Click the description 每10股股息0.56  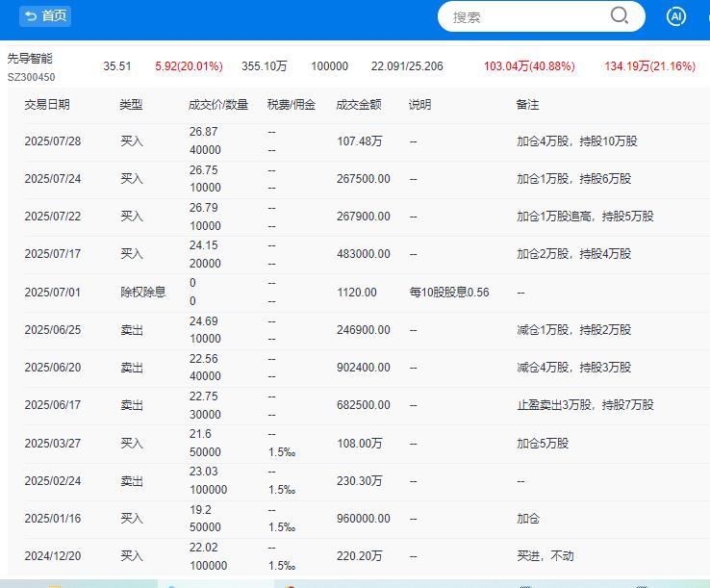coord(449,293)
